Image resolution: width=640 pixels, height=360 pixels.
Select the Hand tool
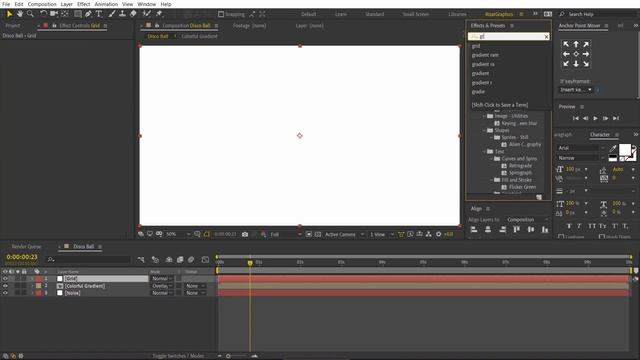coord(20,14)
